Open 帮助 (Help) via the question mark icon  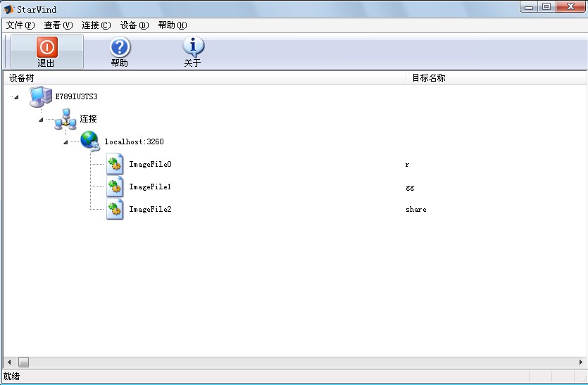[x=120, y=48]
